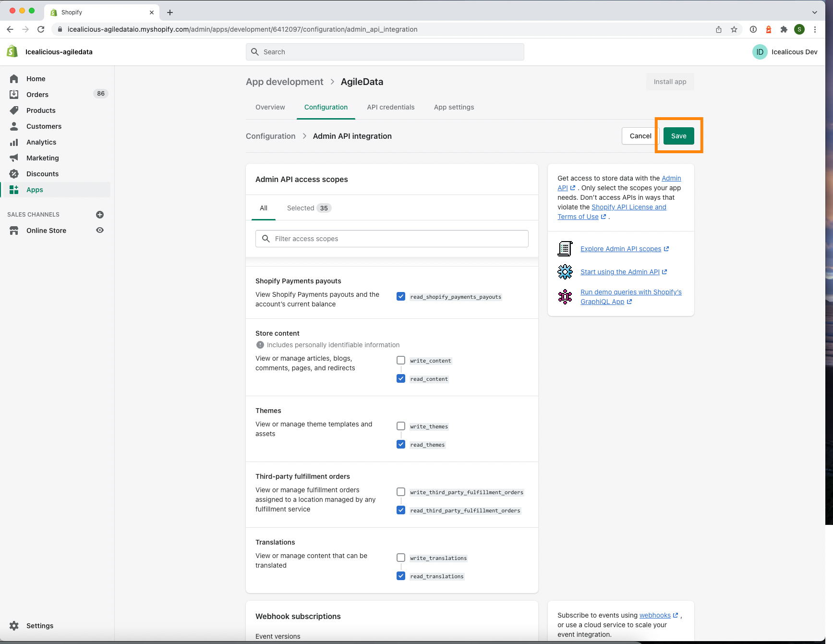Image resolution: width=833 pixels, height=644 pixels.
Task: Cancel the configuration changes
Action: (x=640, y=136)
